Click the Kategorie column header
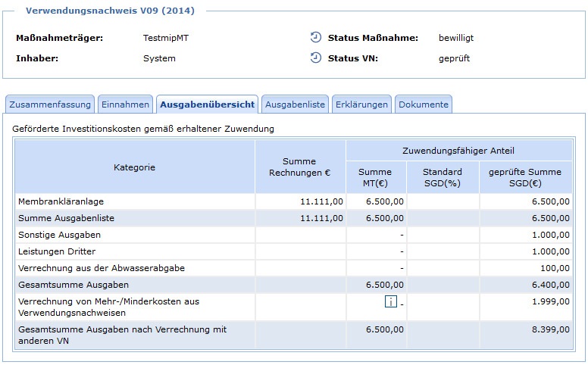588x365 pixels. click(x=134, y=167)
